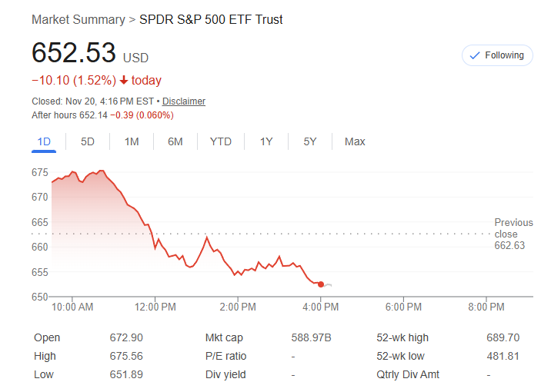Click the 52-wk high value
The width and height of the screenshot is (551, 392).
(503, 337)
